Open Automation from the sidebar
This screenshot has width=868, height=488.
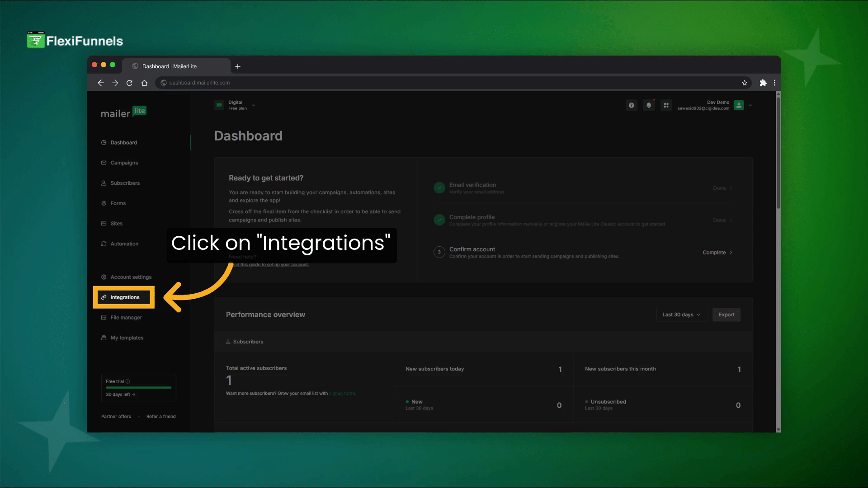tap(124, 244)
